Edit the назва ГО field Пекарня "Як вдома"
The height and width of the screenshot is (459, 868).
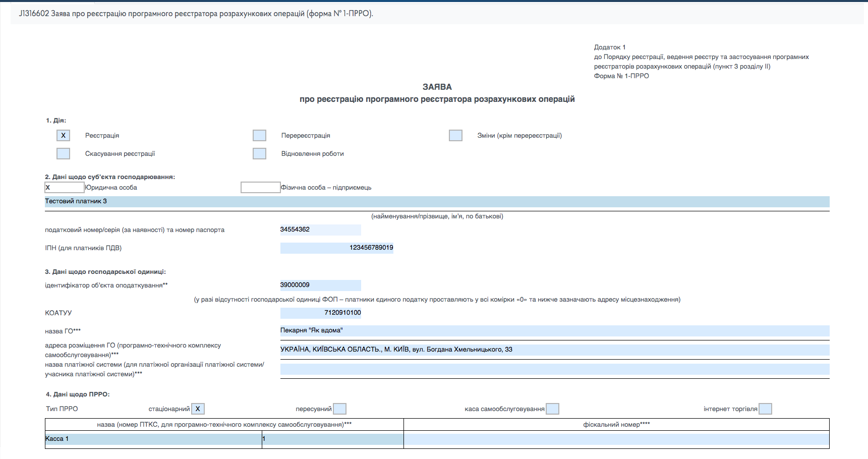(x=554, y=330)
